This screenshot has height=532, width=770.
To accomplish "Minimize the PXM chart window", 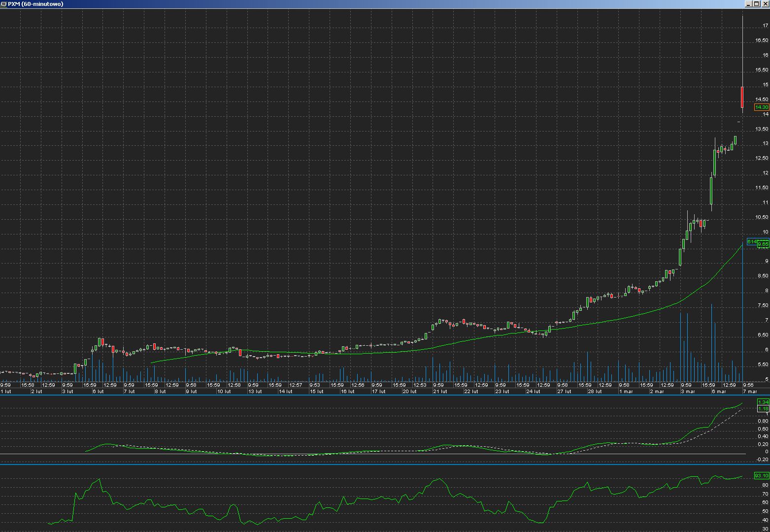I will pos(749,4).
